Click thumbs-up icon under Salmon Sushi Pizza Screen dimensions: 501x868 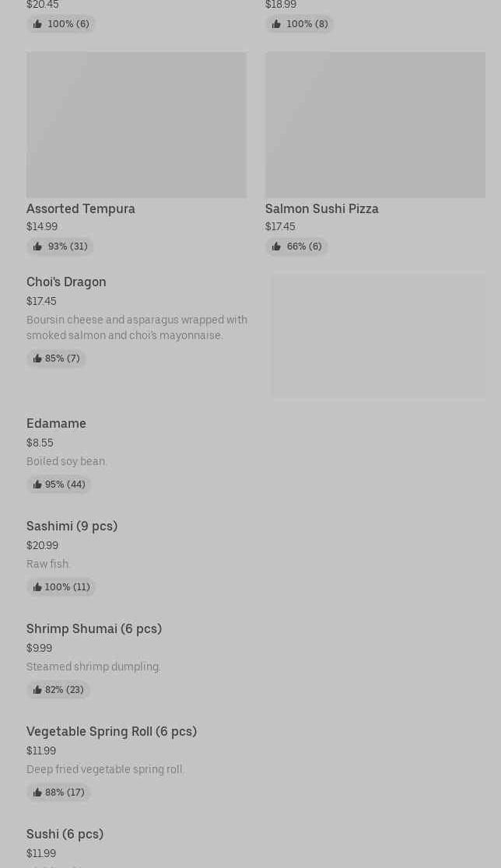[276, 247]
